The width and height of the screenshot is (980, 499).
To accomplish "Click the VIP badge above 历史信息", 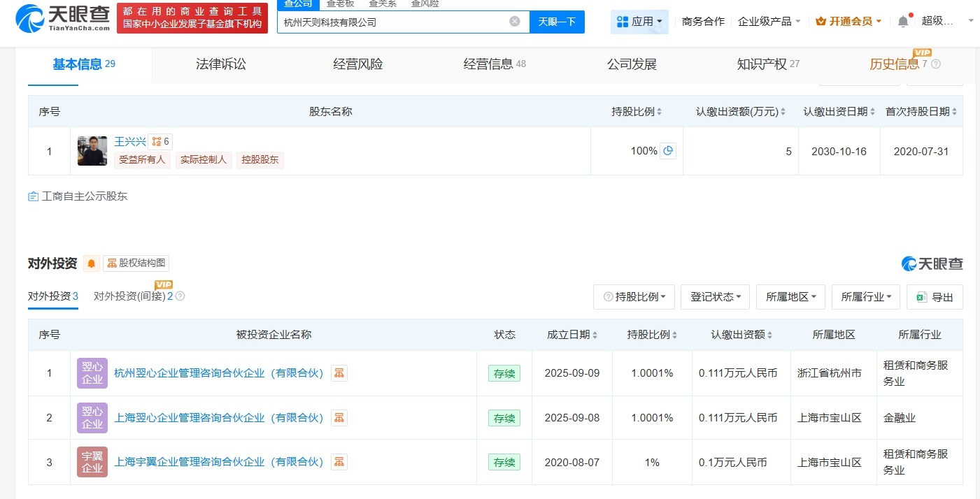I will (x=923, y=52).
